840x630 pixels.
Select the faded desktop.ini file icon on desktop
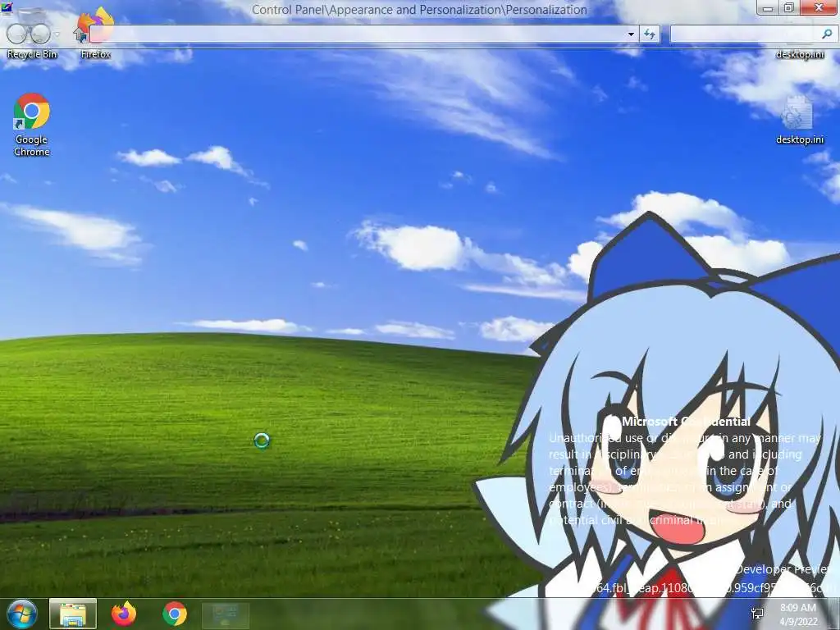(797, 112)
